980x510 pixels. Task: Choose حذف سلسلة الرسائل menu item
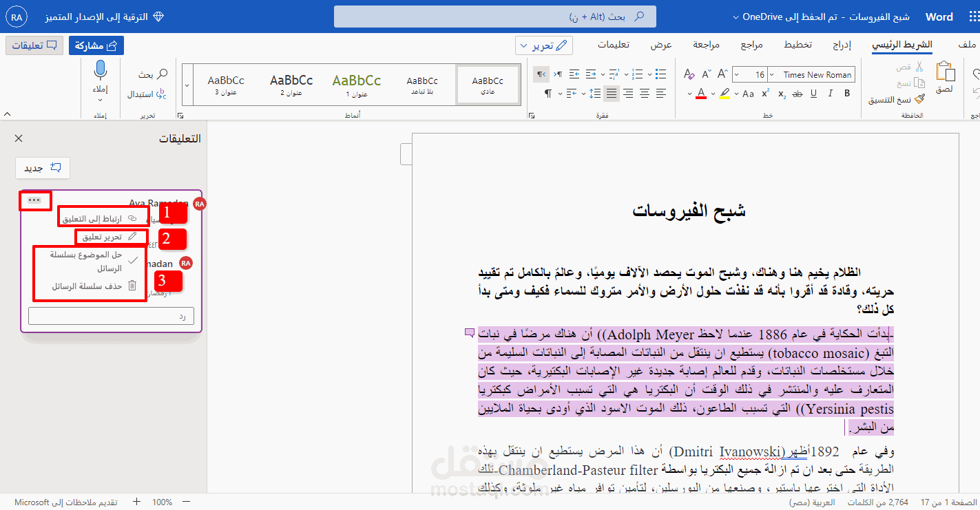coord(94,286)
